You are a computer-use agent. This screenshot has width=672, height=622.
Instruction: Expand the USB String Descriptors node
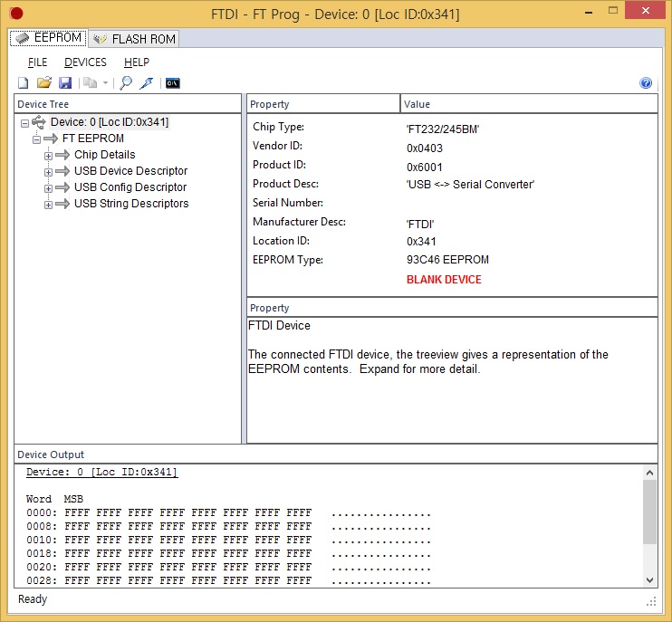[x=49, y=204]
